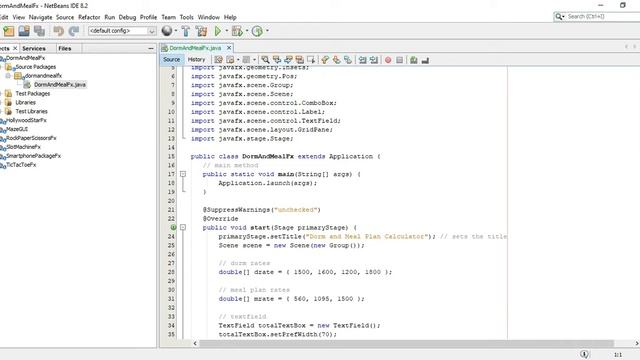Click the Comment lines icon
Screen dimensions: 640x360
tap(413, 60)
